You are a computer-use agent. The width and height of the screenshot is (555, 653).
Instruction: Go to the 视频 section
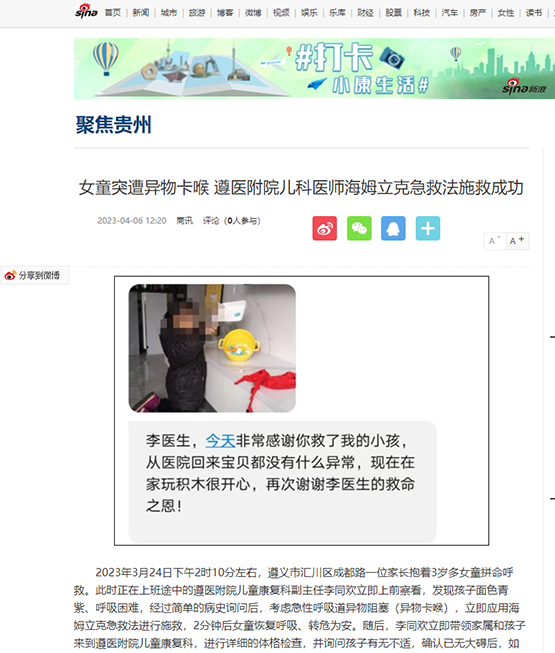pos(281,13)
